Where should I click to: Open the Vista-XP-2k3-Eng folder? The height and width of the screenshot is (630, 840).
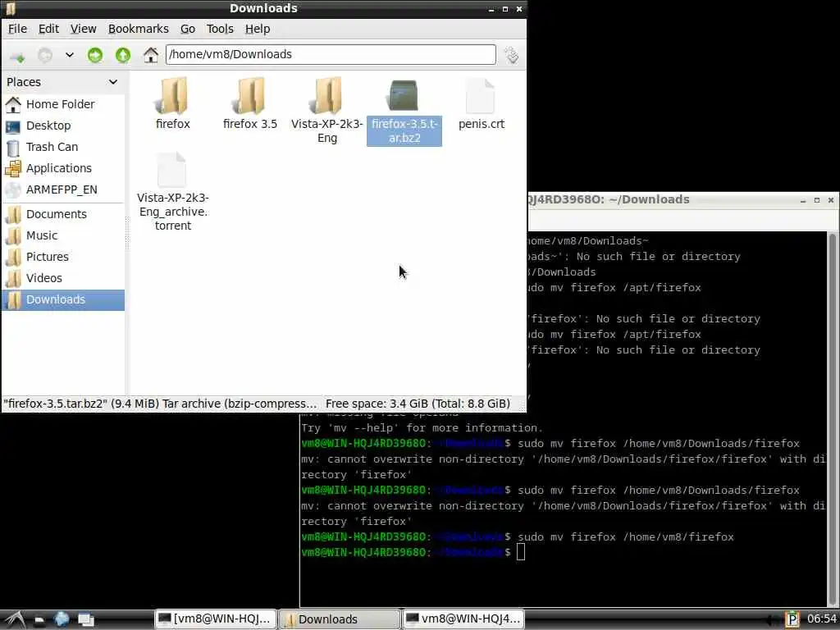pos(326,111)
